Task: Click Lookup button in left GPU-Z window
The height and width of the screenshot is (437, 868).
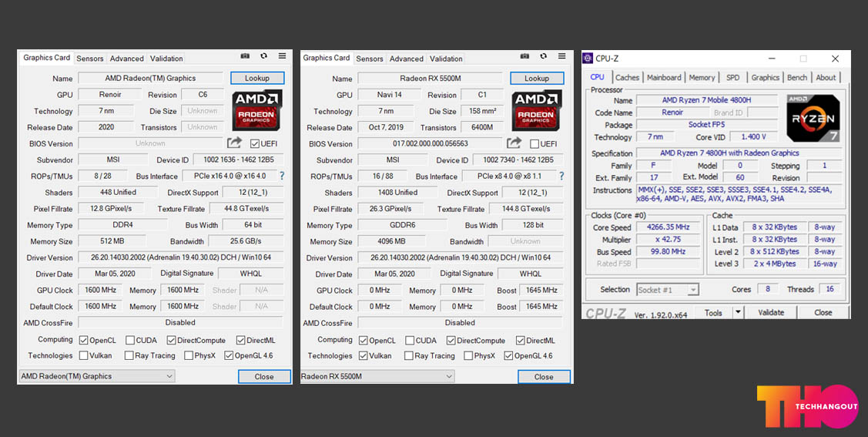Action: 257,78
